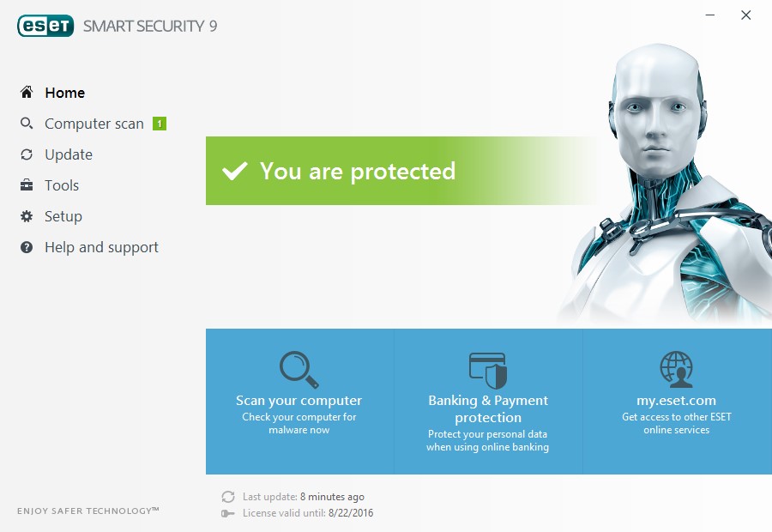Open the Update section label
772x532 pixels.
69,154
